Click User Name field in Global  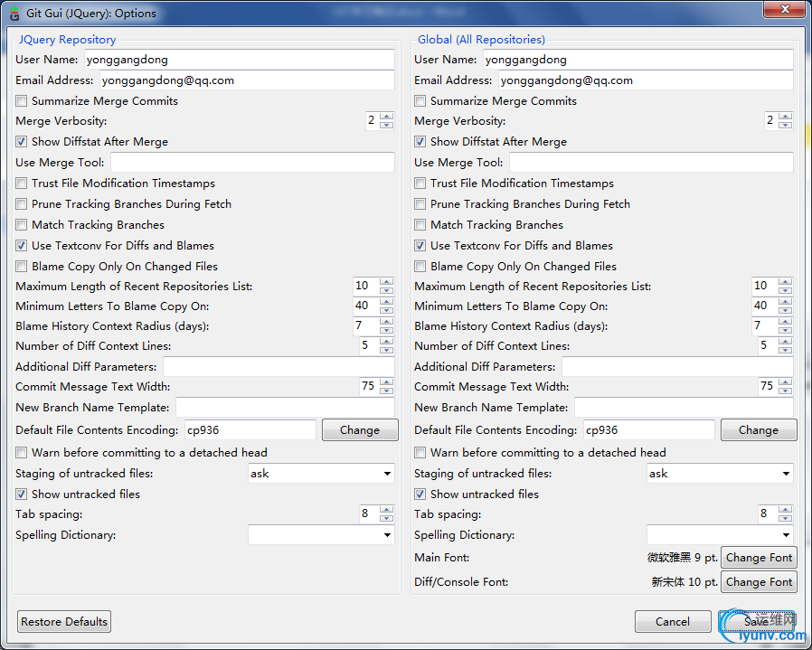(x=638, y=60)
